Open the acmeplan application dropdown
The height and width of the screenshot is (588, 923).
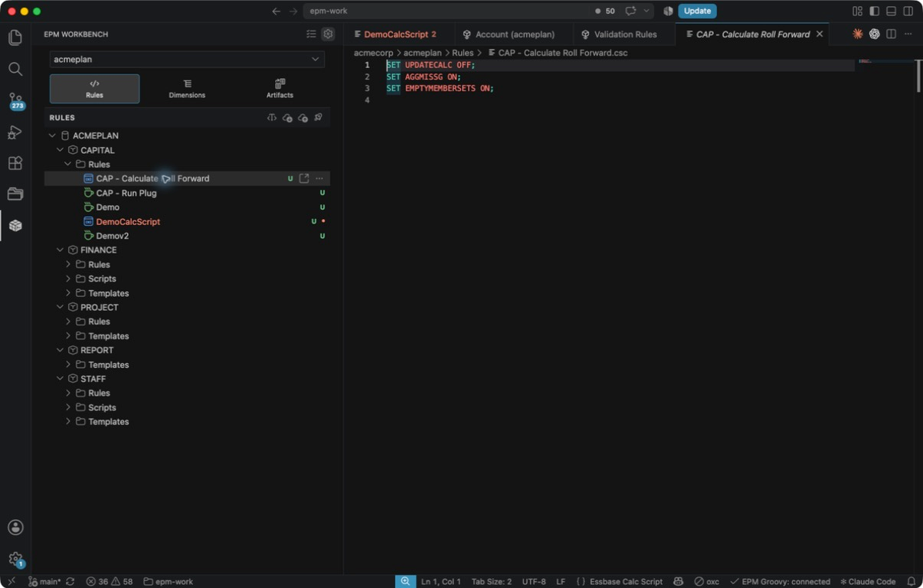187,59
